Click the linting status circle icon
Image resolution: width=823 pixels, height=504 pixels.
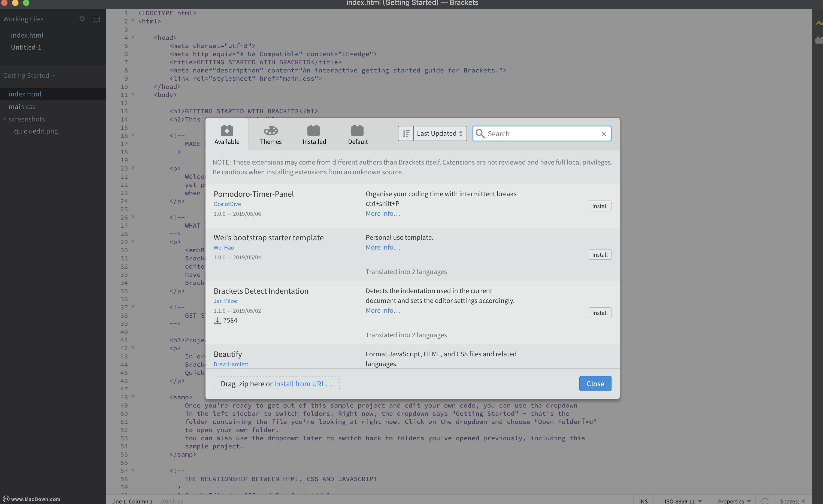[765, 501]
